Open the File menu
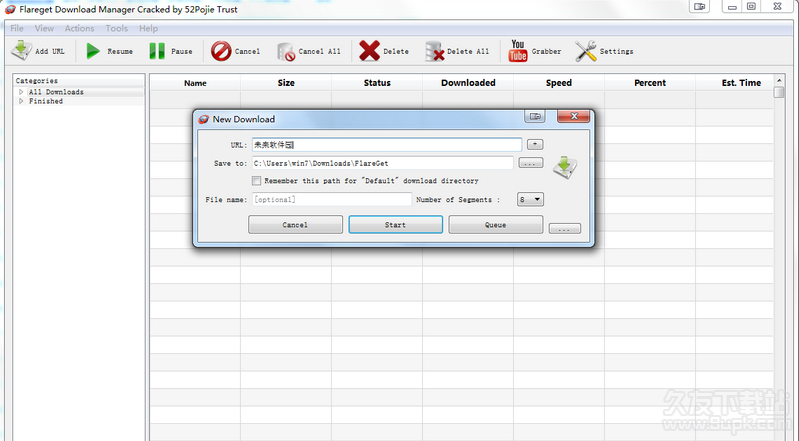This screenshot has width=799, height=441. pyautogui.click(x=17, y=29)
